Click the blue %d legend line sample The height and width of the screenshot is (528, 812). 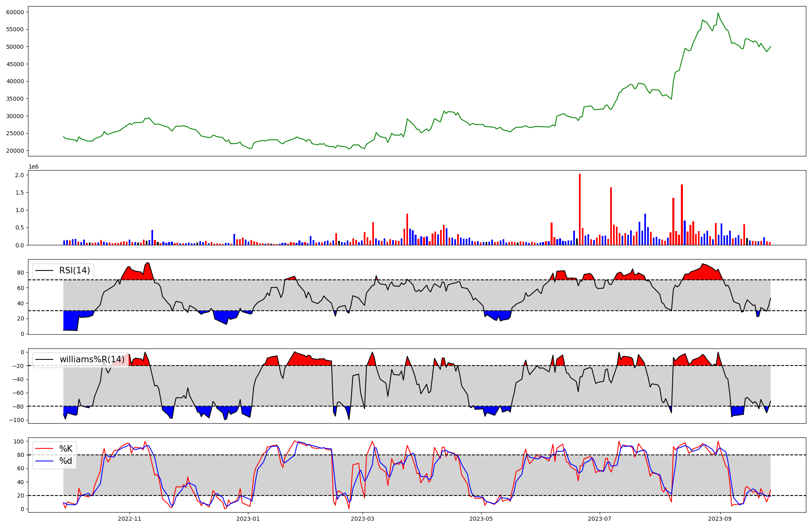pos(44,461)
